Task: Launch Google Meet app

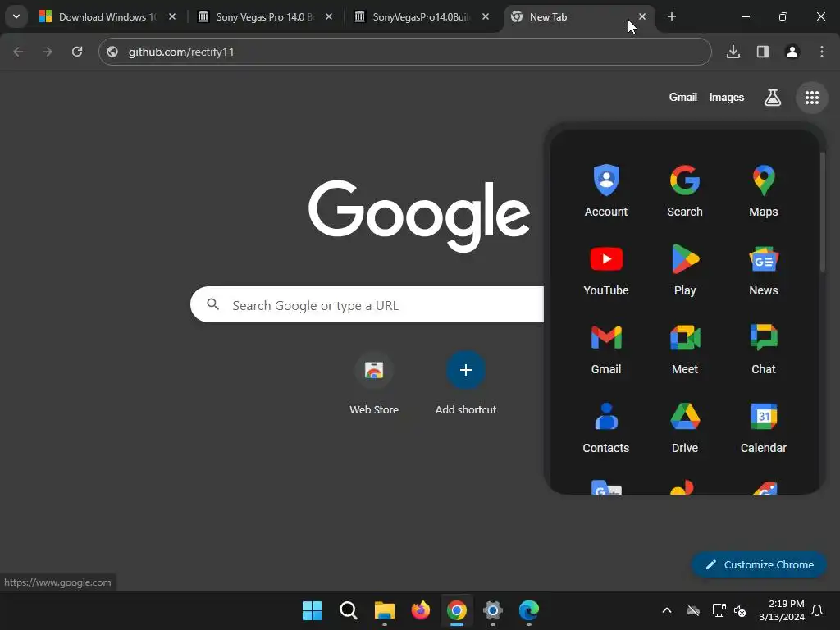Action: click(685, 347)
